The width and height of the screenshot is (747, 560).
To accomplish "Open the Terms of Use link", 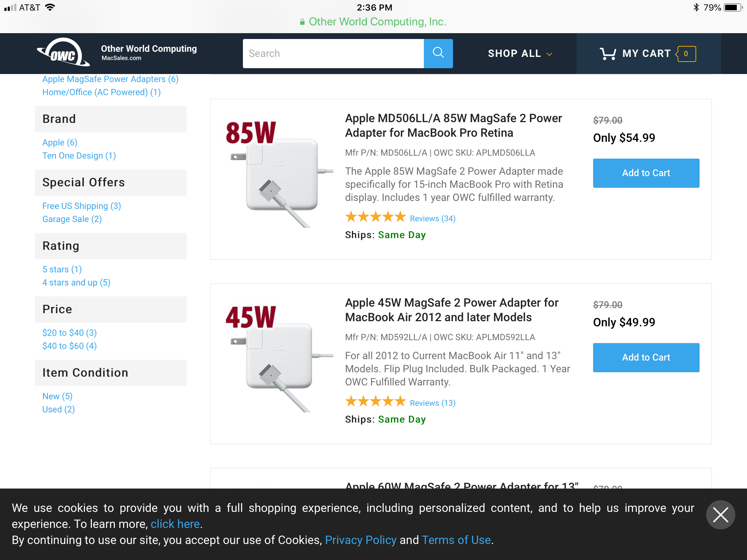I will [456, 540].
